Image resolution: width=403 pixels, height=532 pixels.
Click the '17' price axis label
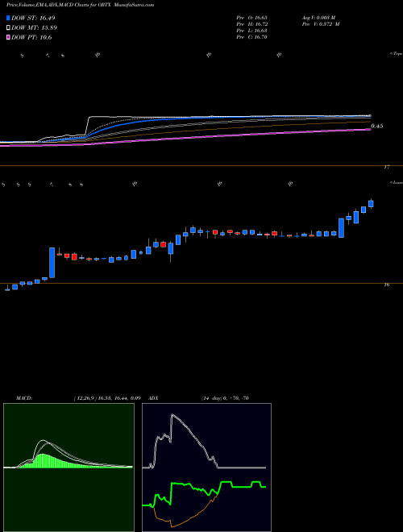pos(387,168)
